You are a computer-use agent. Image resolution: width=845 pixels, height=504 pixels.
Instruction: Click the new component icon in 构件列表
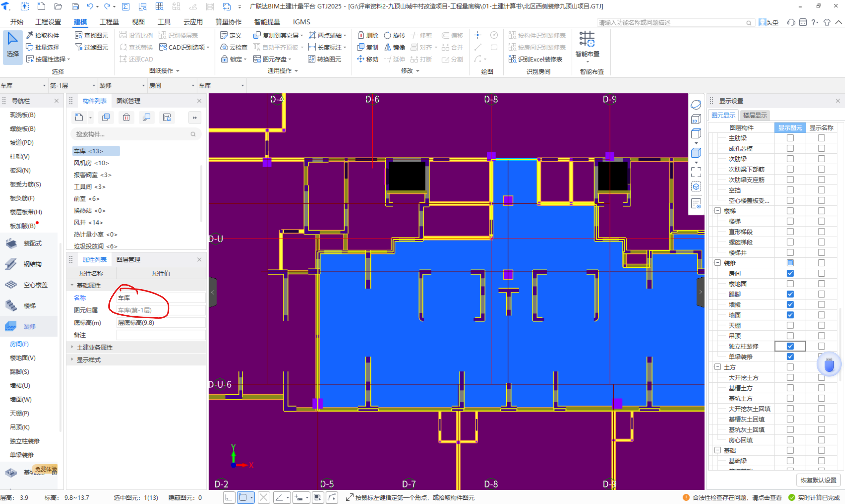pyautogui.click(x=79, y=118)
